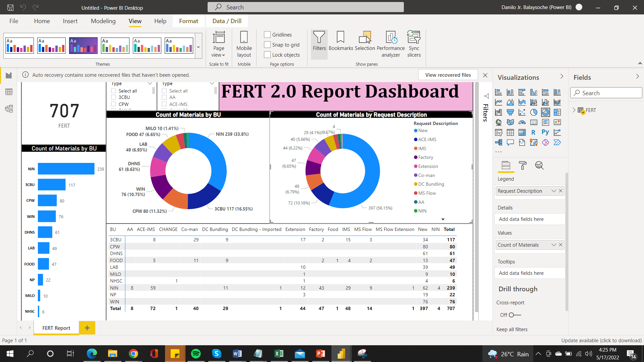
Task: Open the Modeling ribbon tab
Action: 103,21
